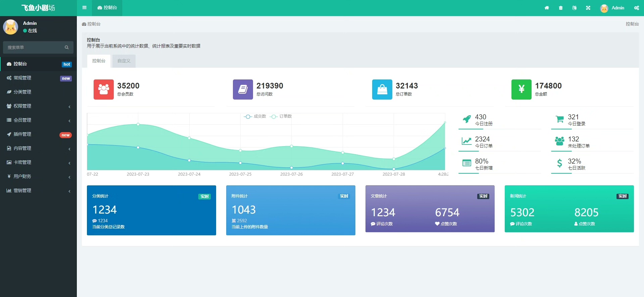Toggle the sidebar hamburger menu icon
644x297 pixels.
[x=84, y=8]
